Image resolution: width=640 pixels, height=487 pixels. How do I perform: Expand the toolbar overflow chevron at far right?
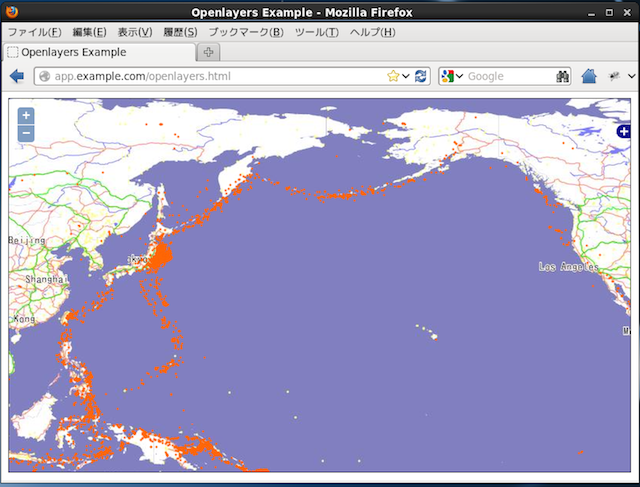[631, 76]
